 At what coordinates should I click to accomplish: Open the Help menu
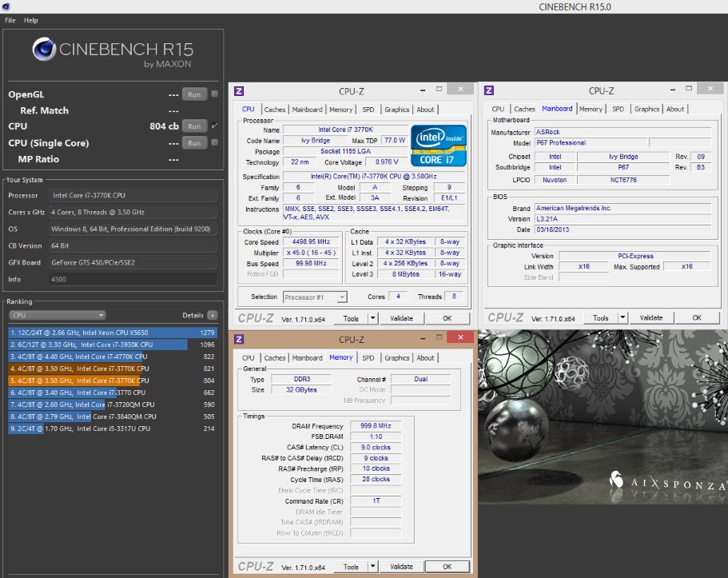pyautogui.click(x=31, y=21)
